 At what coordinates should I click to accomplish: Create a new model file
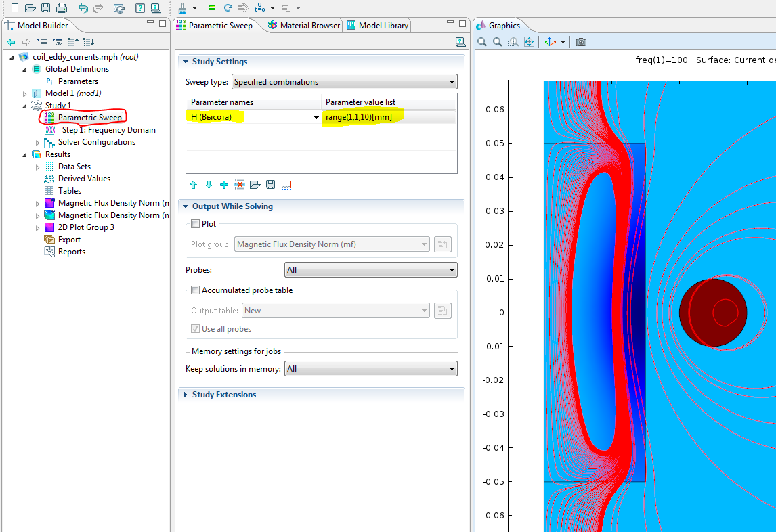[15, 7]
